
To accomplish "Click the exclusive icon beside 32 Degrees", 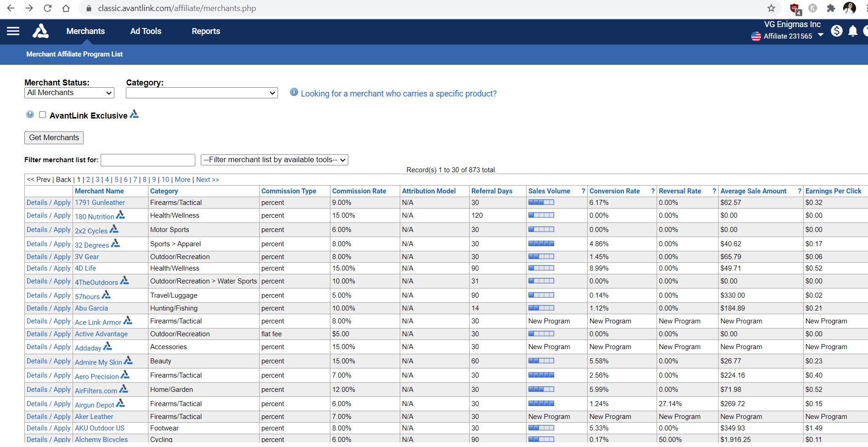I will coord(115,243).
